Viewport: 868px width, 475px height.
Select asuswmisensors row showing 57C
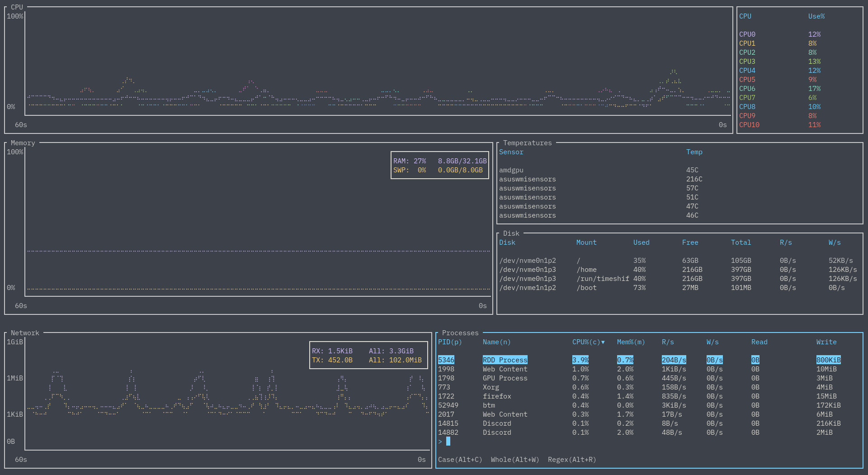pos(679,188)
